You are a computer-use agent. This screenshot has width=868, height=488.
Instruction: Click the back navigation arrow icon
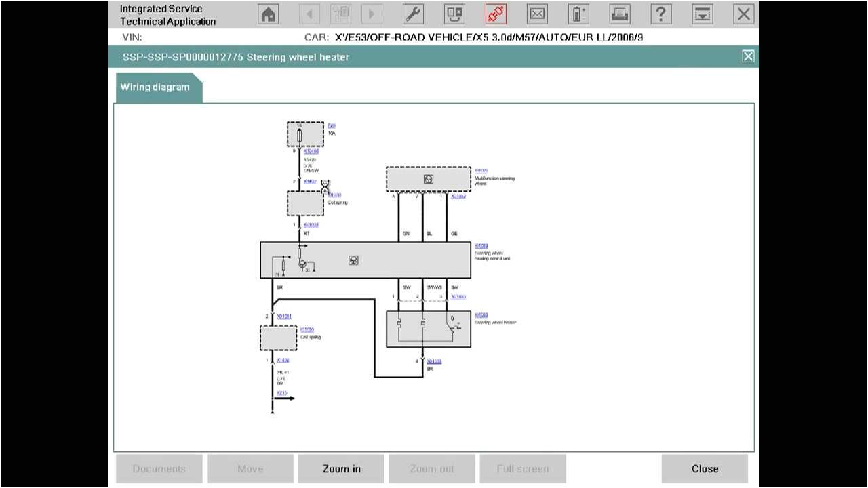coord(309,14)
